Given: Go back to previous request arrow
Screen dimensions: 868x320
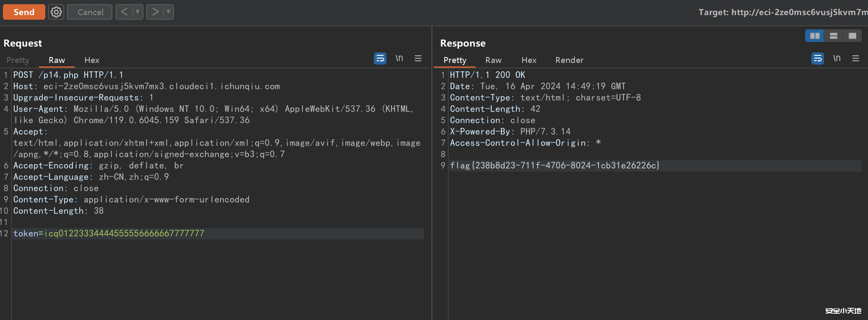Looking at the screenshot, I should tap(124, 12).
